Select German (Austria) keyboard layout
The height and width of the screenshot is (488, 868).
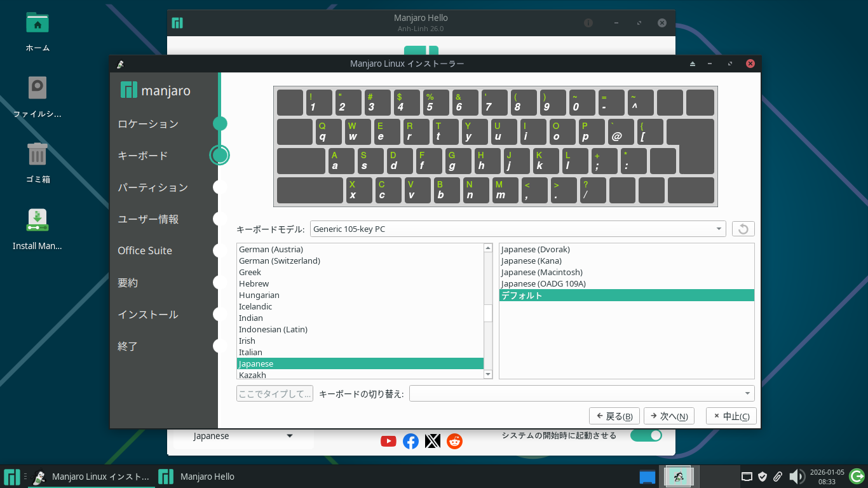tap(360, 249)
